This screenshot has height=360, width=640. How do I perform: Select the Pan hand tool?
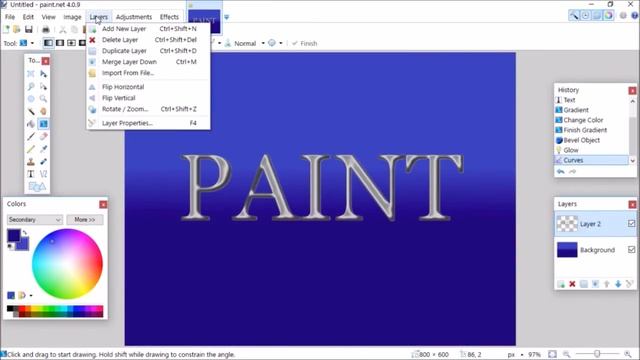43,111
